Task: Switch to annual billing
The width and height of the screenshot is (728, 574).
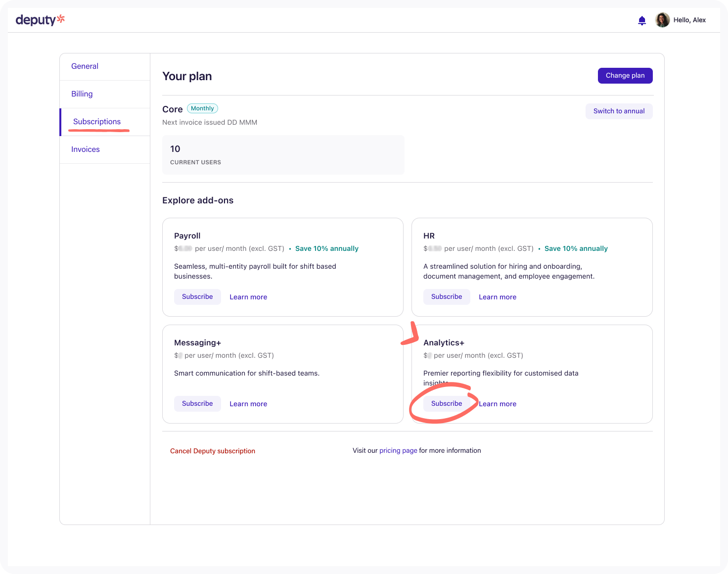Action: (619, 111)
